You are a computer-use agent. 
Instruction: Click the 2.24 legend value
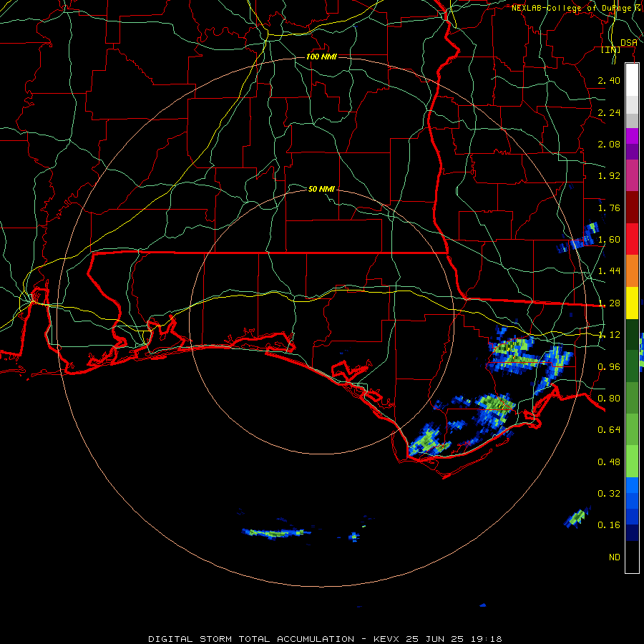tap(609, 112)
